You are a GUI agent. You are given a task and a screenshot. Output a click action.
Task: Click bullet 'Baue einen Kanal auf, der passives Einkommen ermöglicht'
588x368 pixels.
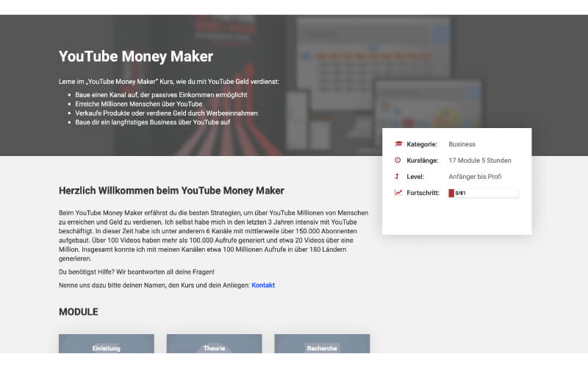tap(161, 95)
